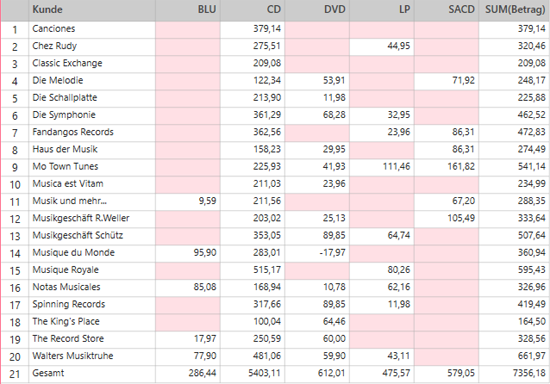Click the Walters Musiktruhe cell
This screenshot has width=550, height=384.
[x=92, y=357]
